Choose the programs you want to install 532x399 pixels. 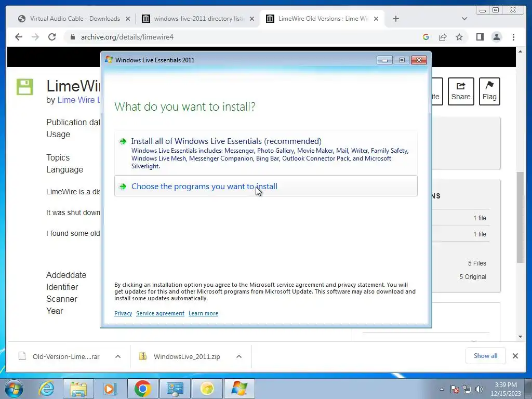pyautogui.click(x=265, y=186)
